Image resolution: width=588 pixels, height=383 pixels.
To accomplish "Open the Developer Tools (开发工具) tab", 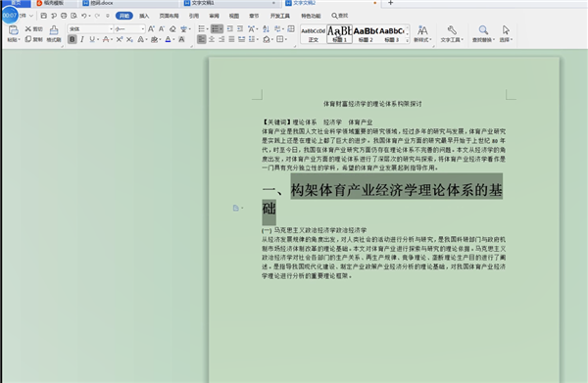I will click(279, 16).
